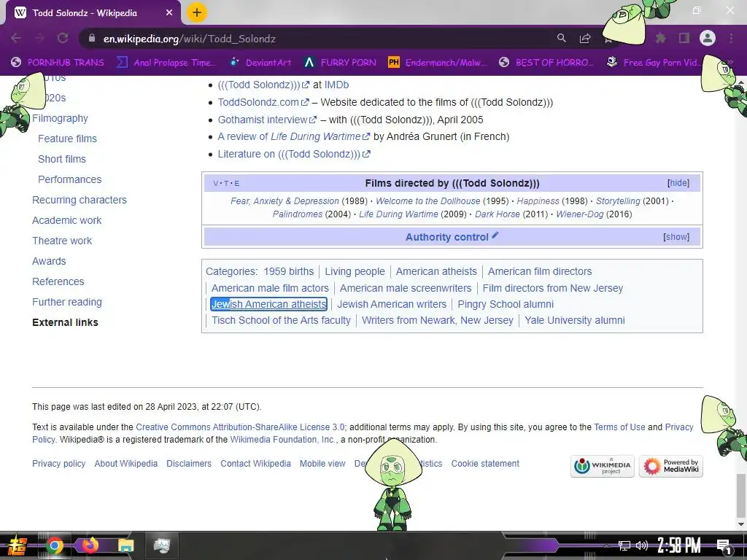Open Pingry School alumni category
Image resolution: width=747 pixels, height=560 pixels.
(x=506, y=304)
